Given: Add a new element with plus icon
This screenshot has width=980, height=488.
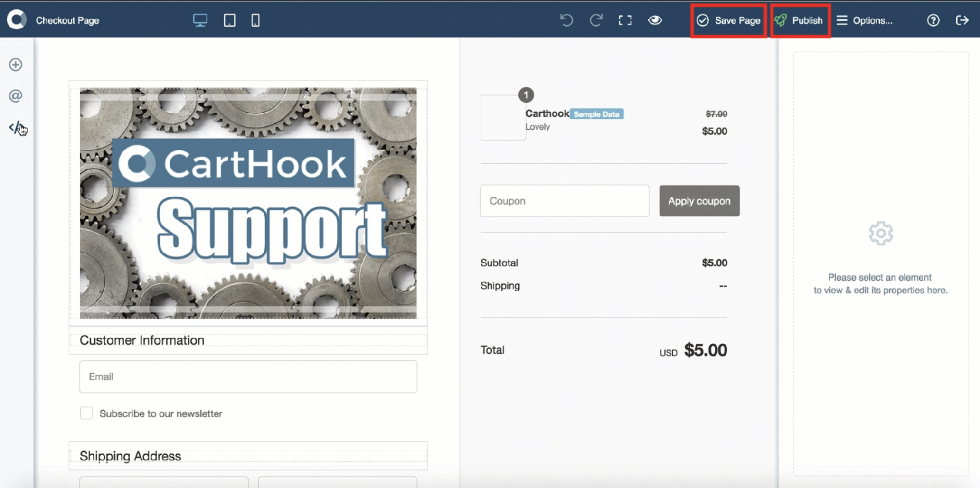Looking at the screenshot, I should pyautogui.click(x=16, y=65).
